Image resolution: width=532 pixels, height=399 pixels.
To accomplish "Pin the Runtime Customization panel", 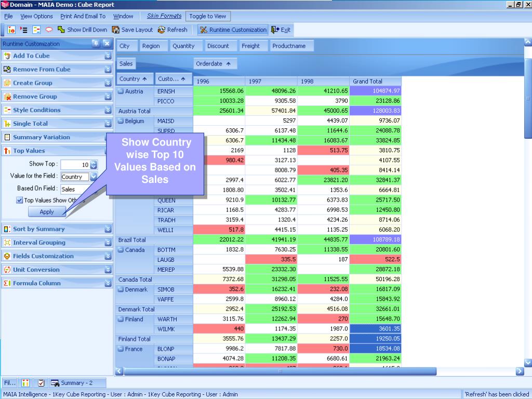I will coord(96,44).
